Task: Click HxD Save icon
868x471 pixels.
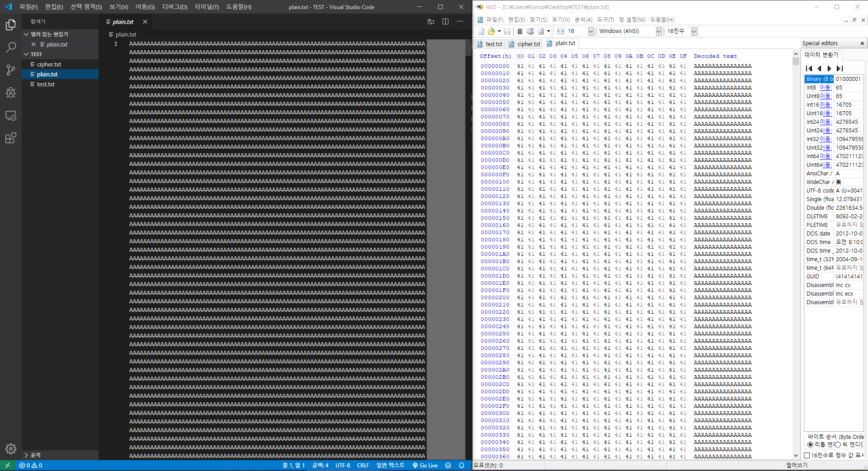Action: pos(507,31)
